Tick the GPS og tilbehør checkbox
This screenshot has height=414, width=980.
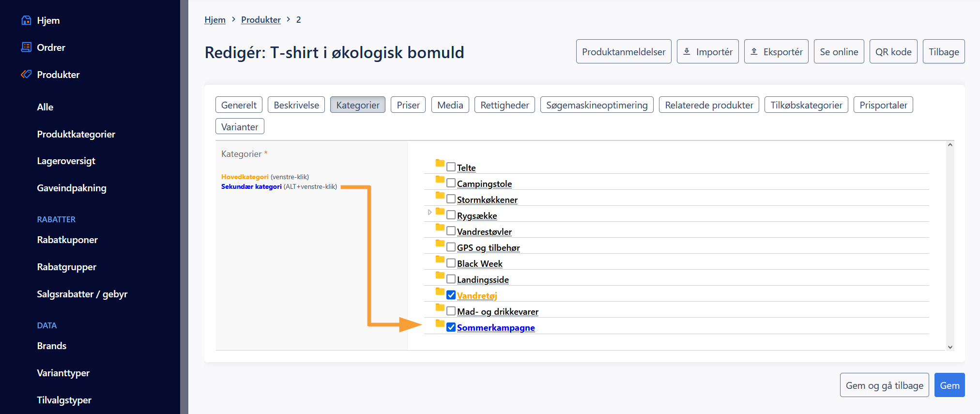click(x=451, y=247)
